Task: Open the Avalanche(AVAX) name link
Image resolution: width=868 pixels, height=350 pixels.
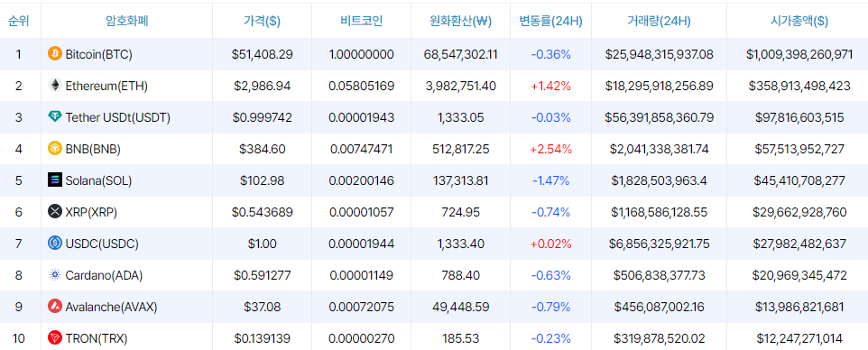Action: (111, 307)
